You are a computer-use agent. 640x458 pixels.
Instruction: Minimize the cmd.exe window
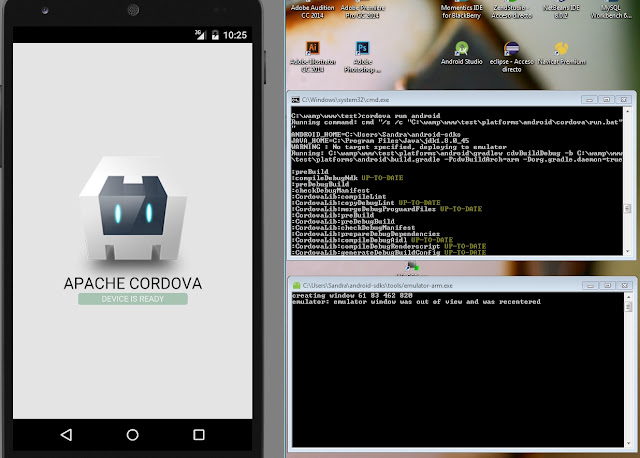pyautogui.click(x=589, y=100)
